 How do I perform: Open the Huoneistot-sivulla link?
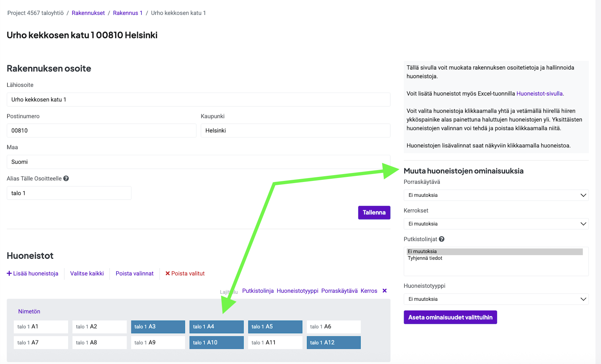(x=539, y=94)
